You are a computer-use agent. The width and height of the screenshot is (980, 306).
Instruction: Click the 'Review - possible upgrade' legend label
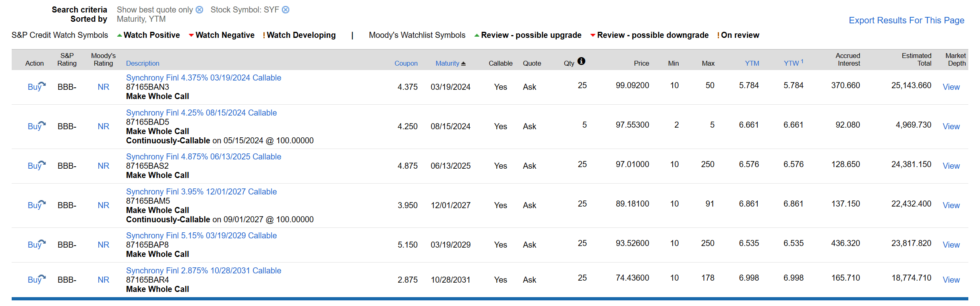[x=531, y=35]
